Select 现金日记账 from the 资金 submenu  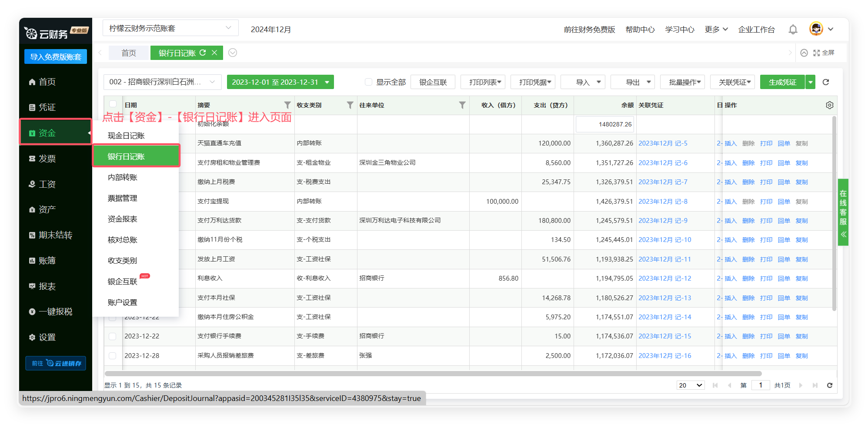pyautogui.click(x=126, y=136)
